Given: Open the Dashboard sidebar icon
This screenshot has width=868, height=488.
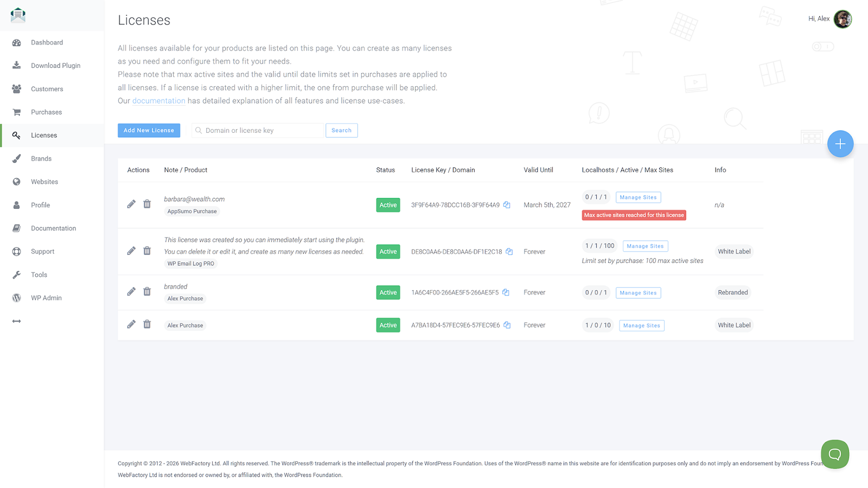Looking at the screenshot, I should pyautogui.click(x=17, y=42).
